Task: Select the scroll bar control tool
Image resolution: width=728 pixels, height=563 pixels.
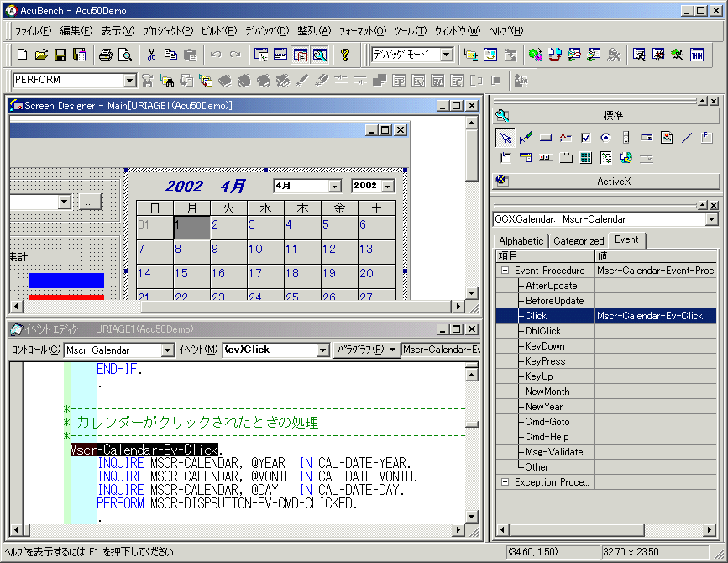Action: click(626, 138)
